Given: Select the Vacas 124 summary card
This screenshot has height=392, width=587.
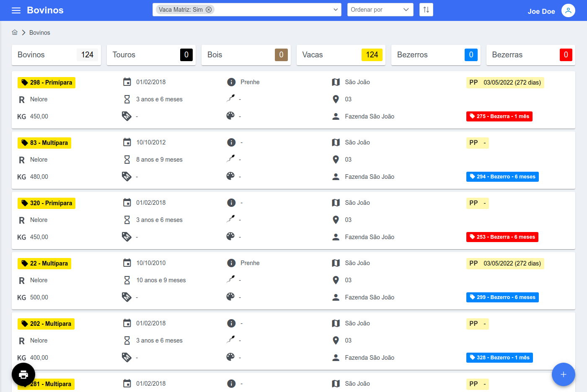Looking at the screenshot, I should click(341, 55).
